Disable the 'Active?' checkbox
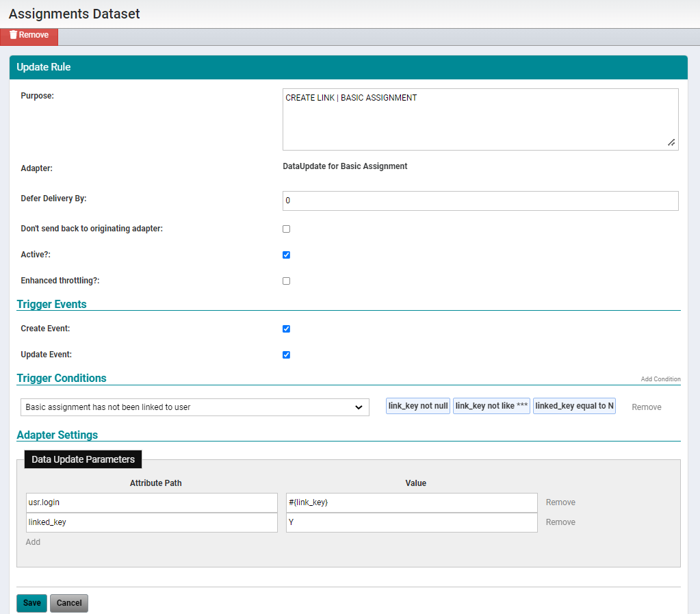 tap(286, 255)
